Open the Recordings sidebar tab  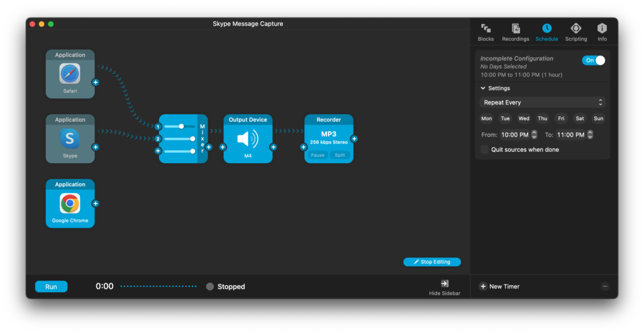click(x=516, y=33)
